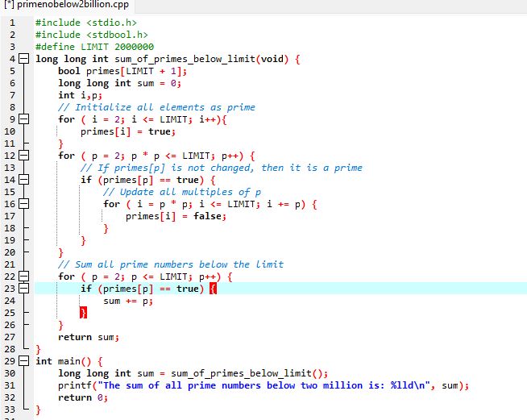Click line number 1 in the gutter

(12, 23)
